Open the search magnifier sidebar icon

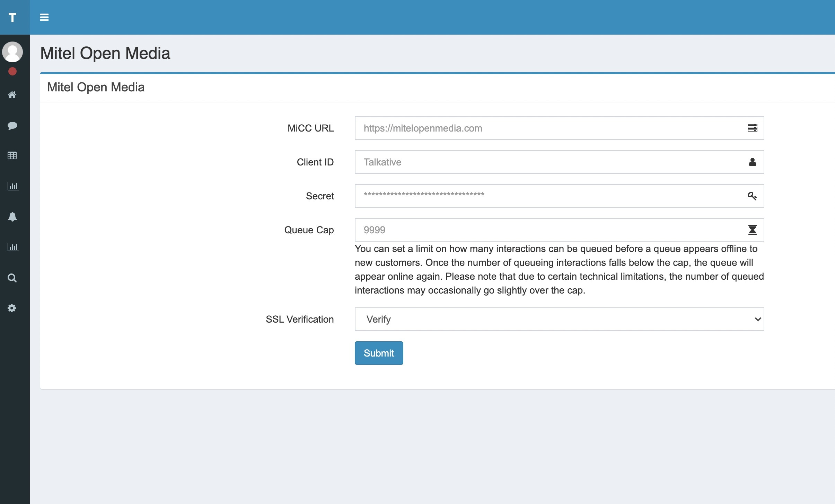point(12,278)
